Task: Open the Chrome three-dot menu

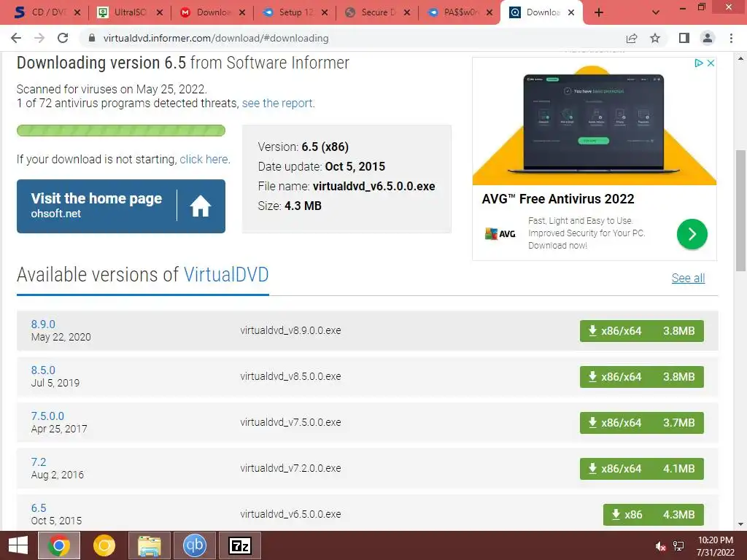Action: tap(731, 38)
